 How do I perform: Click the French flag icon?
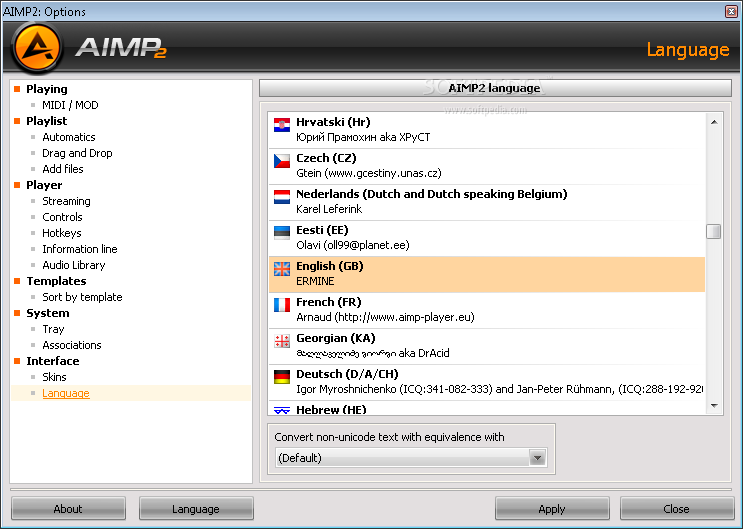click(x=282, y=305)
